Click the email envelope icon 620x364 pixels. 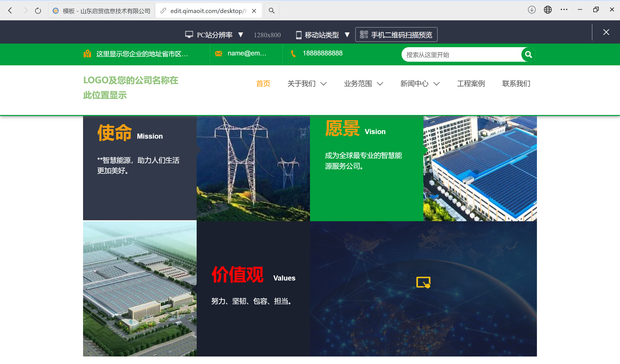(x=218, y=53)
